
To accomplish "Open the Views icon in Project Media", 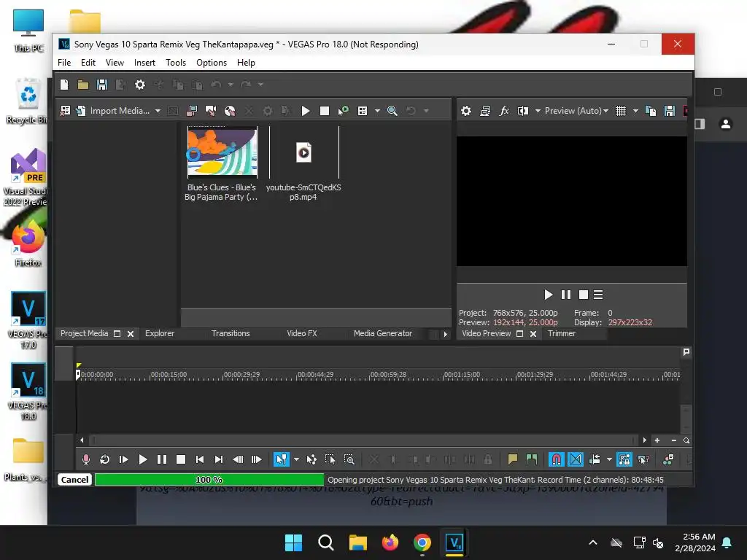I will point(363,111).
